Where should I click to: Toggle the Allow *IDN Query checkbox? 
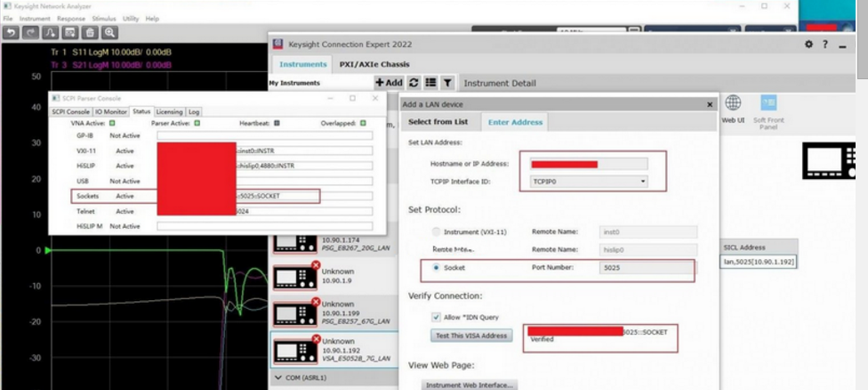point(436,317)
